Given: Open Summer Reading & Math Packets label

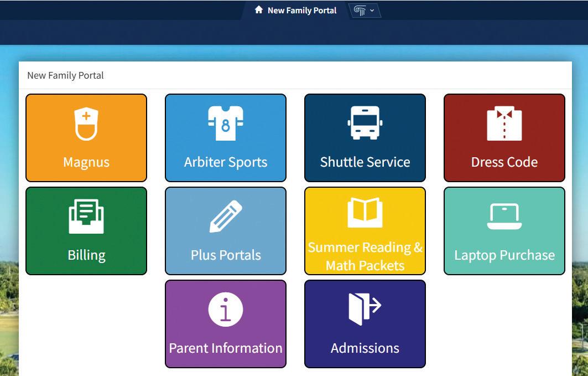Looking at the screenshot, I should pos(365,256).
